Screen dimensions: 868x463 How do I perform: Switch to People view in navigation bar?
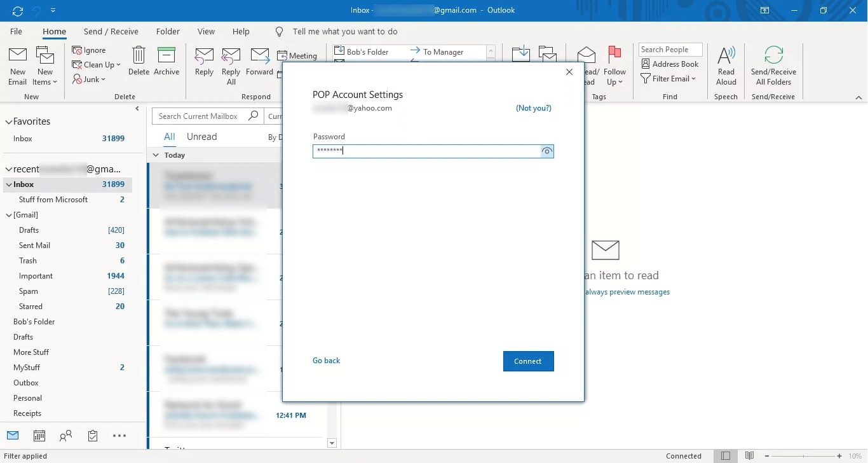point(65,436)
